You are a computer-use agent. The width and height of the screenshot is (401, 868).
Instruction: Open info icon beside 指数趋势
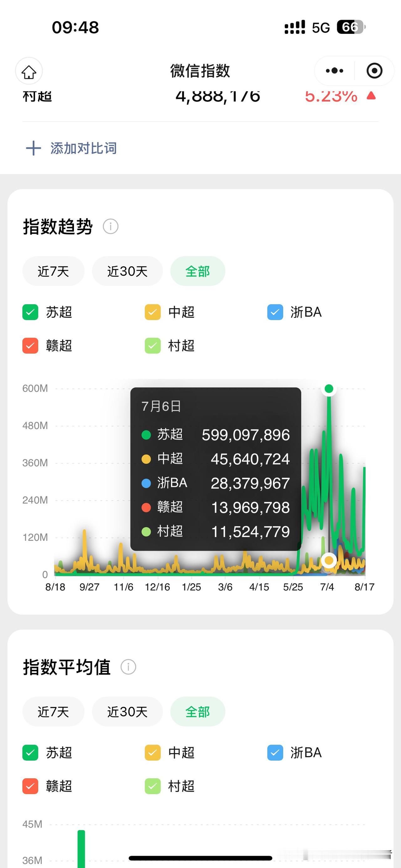click(111, 227)
